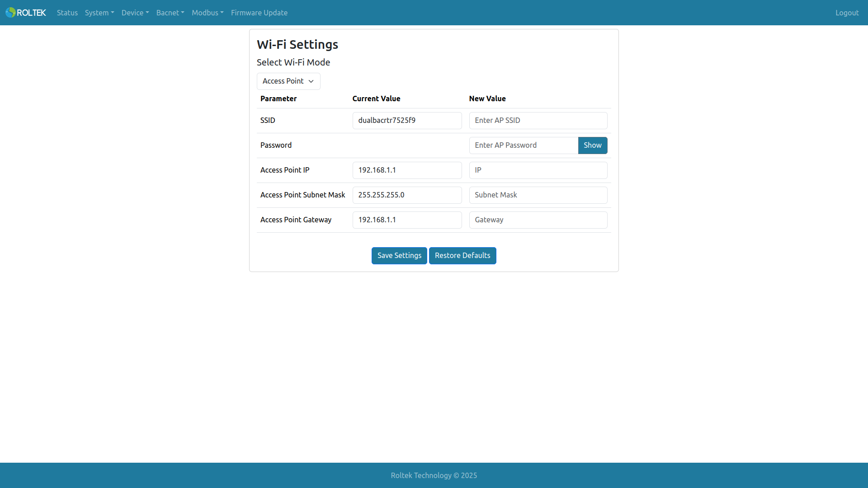Click the new Gateway input field
The width and height of the screenshot is (868, 488).
pos(538,220)
